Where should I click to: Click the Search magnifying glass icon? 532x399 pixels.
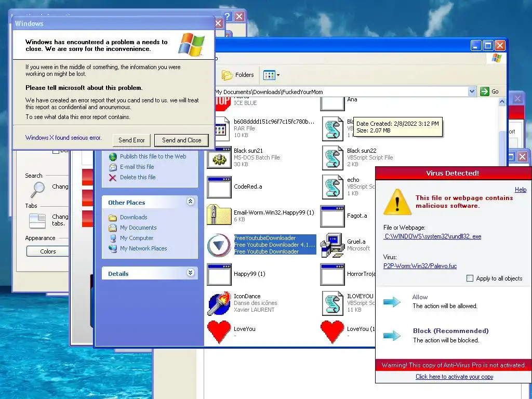(x=37, y=190)
